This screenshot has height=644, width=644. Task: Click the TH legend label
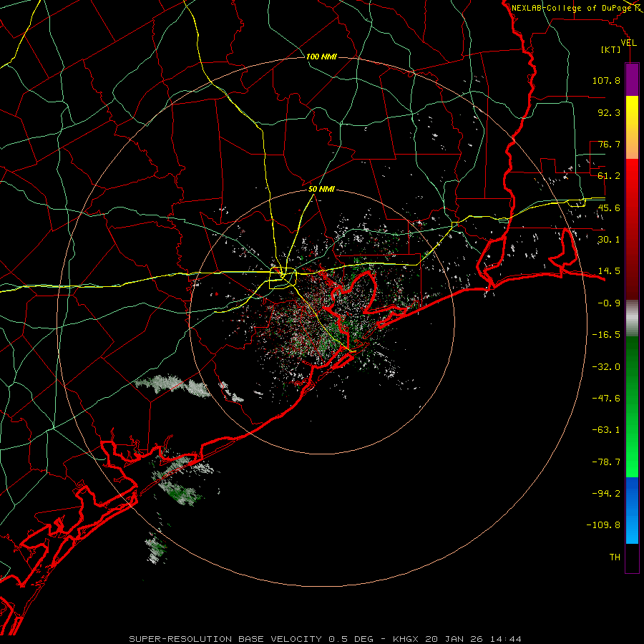tap(615, 557)
